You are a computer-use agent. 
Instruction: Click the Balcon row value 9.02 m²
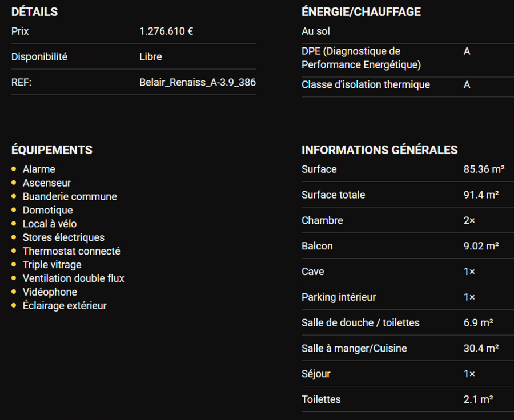481,246
